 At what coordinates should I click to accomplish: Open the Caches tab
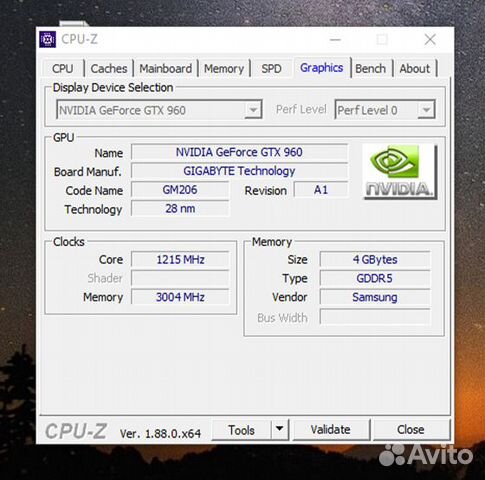tap(109, 69)
